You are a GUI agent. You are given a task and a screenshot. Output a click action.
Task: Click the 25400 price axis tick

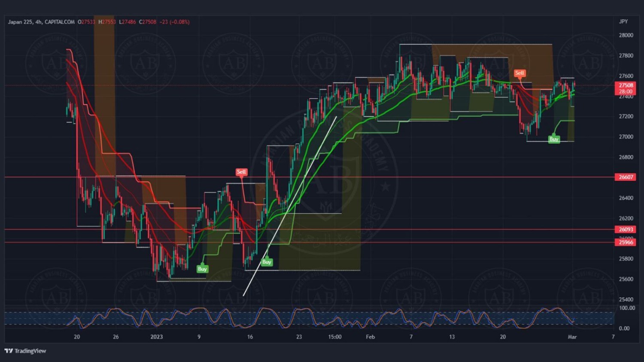[x=626, y=299]
